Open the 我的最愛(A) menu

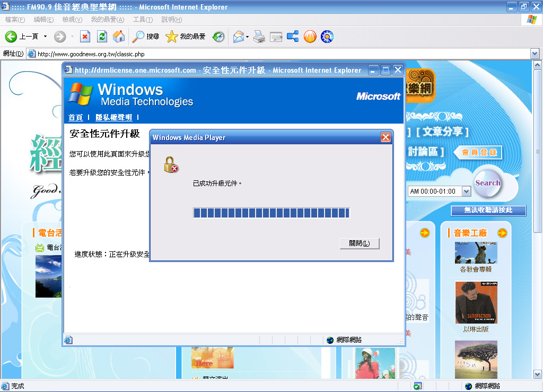point(107,20)
